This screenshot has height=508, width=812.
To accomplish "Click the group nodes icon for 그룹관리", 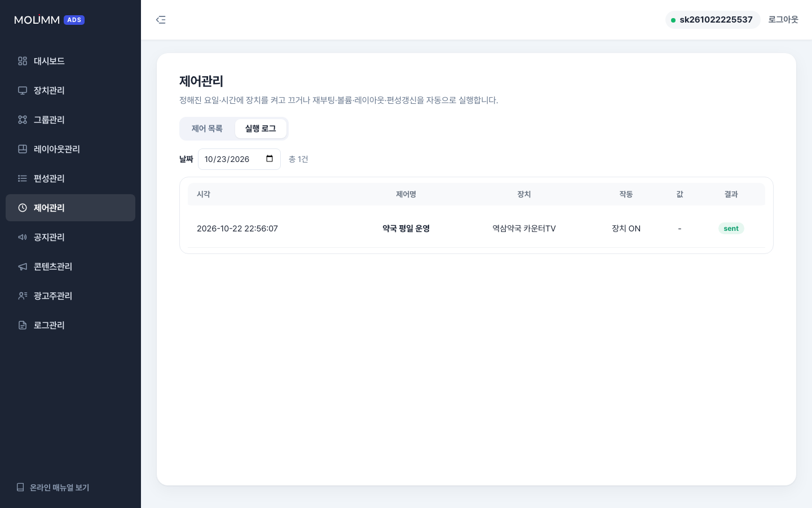I will tap(23, 120).
